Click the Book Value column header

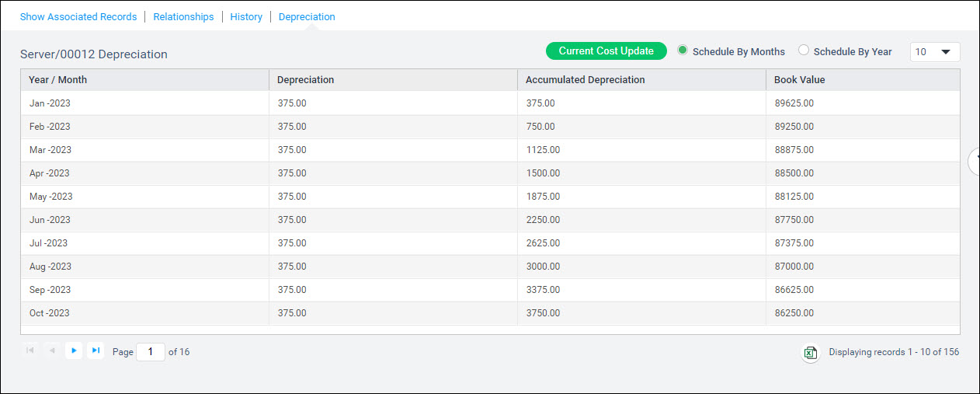799,80
